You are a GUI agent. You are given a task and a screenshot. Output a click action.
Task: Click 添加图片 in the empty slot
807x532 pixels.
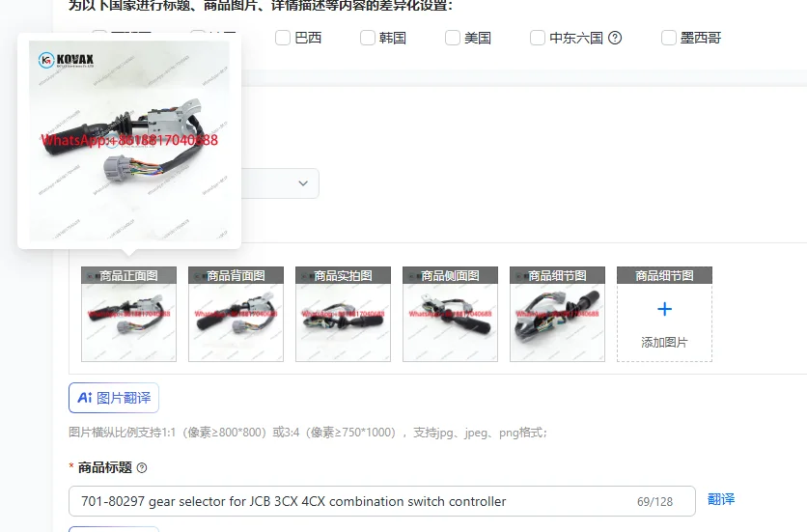(x=664, y=343)
